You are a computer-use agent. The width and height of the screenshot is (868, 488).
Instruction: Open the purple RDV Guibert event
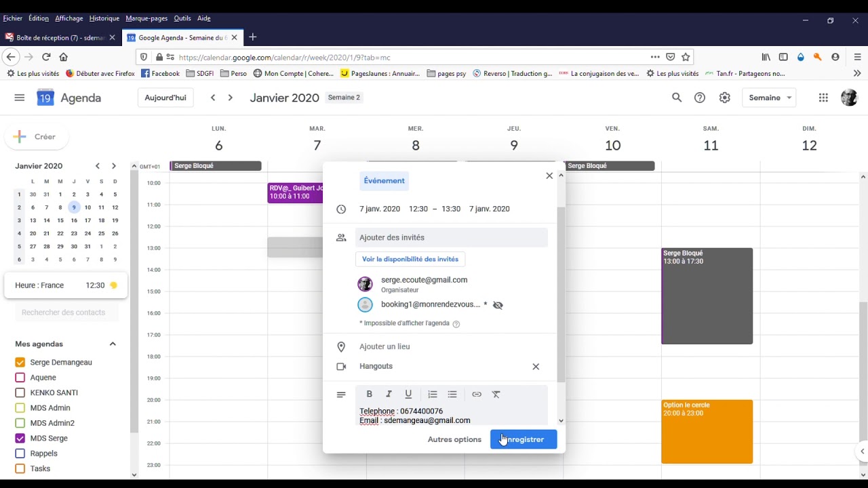click(x=296, y=192)
